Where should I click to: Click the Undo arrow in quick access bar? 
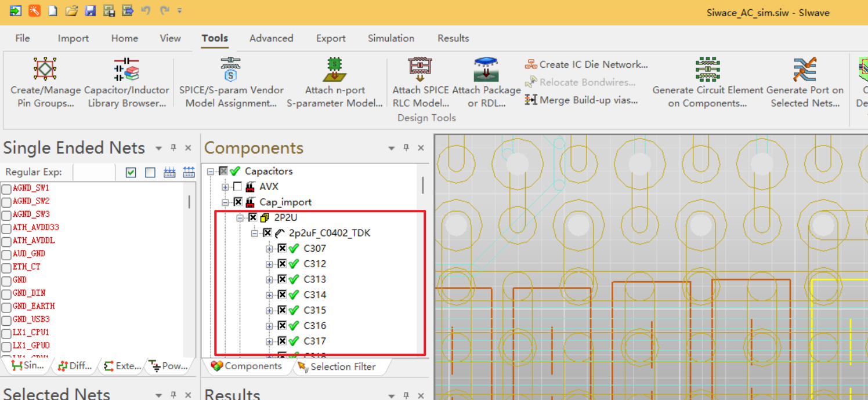tap(146, 10)
